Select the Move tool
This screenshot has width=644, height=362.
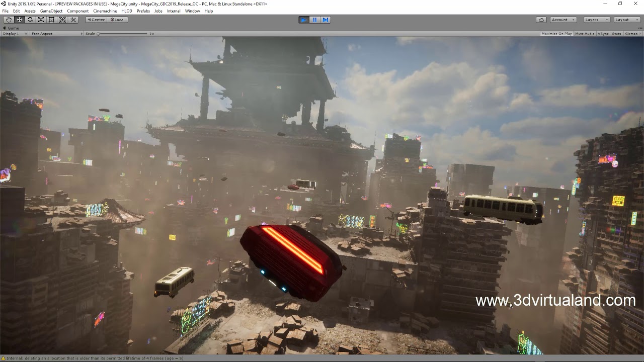pos(20,20)
